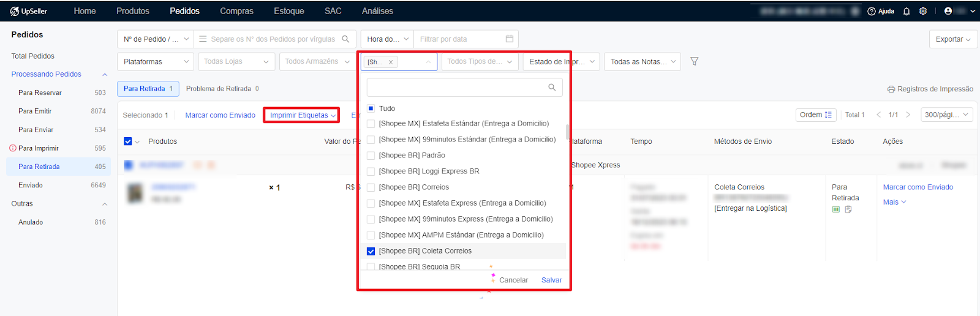980x316 pixels.
Task: Open the Ajuda help icon
Action: [x=872, y=11]
